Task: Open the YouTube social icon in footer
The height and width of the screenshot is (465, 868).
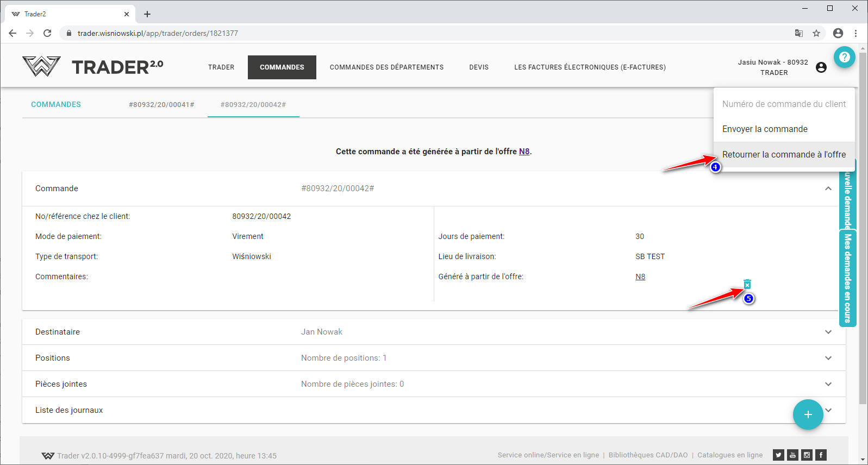Action: coord(792,455)
